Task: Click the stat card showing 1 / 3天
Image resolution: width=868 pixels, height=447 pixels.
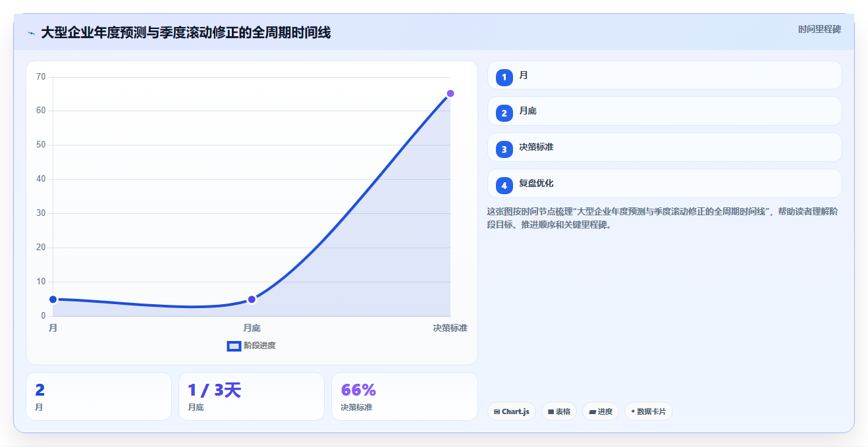Action: 252,396
